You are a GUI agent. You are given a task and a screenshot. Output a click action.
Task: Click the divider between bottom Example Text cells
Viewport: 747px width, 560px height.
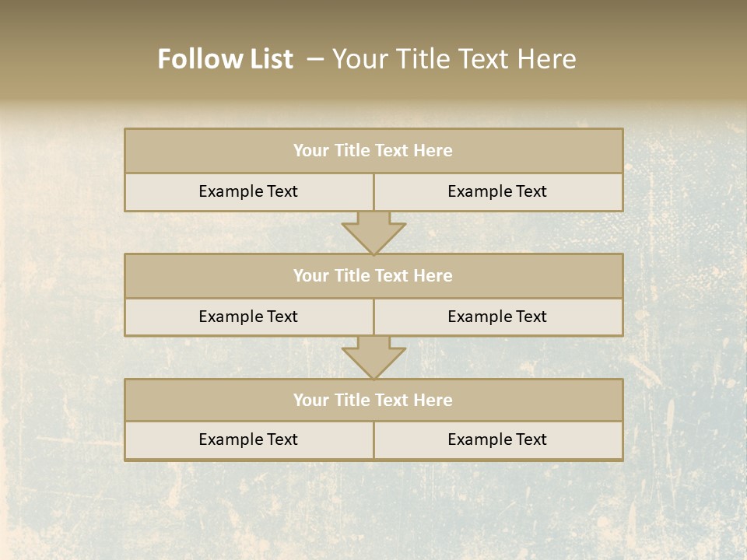tap(373, 440)
